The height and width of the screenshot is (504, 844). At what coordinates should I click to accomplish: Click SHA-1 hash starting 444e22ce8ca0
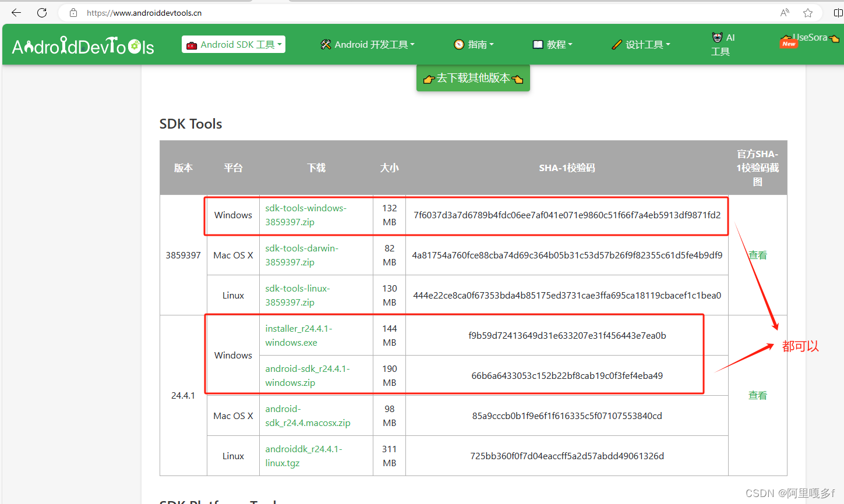point(567,295)
